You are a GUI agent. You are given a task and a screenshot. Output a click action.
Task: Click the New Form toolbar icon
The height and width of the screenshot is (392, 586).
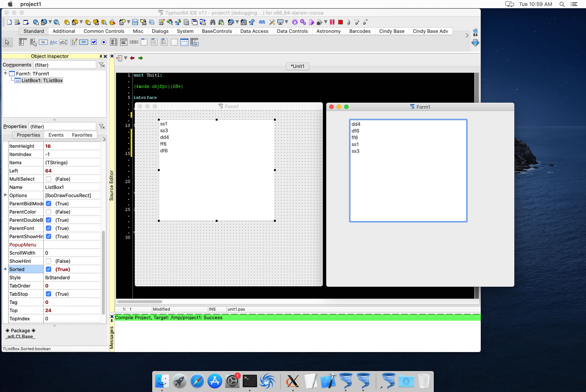pyautogui.click(x=26, y=22)
